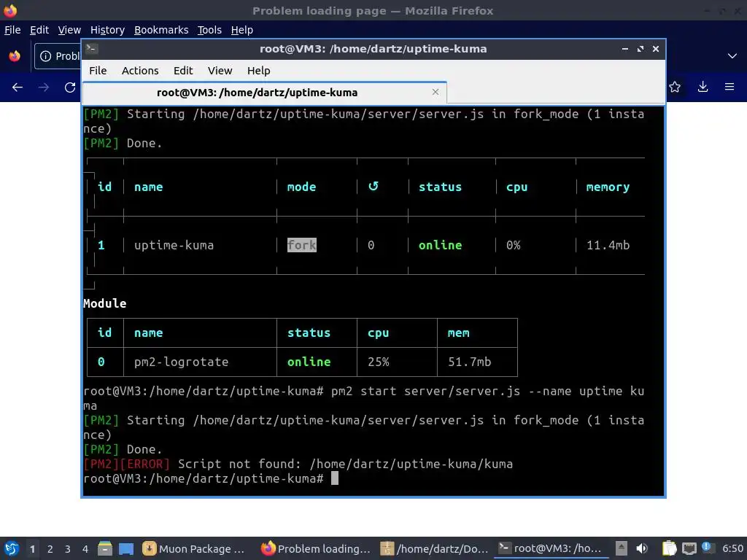Click the '51.7mb' mem value
747x560 pixels.
coord(469,362)
